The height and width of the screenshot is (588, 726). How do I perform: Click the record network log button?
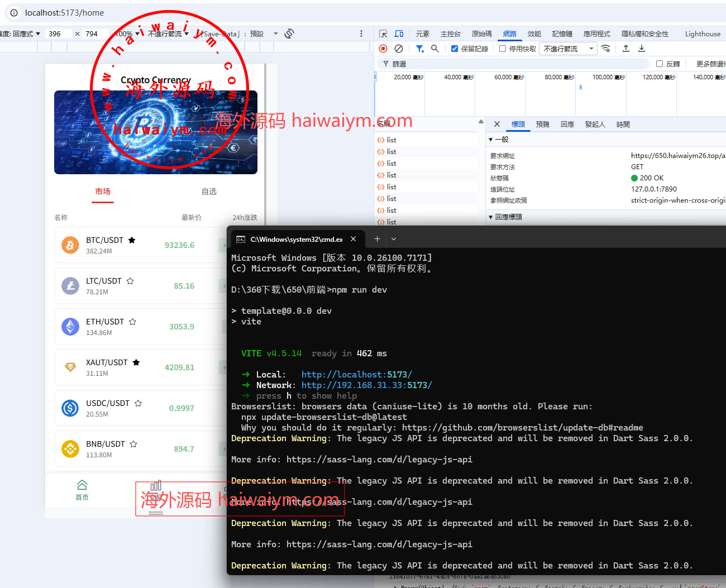point(383,49)
